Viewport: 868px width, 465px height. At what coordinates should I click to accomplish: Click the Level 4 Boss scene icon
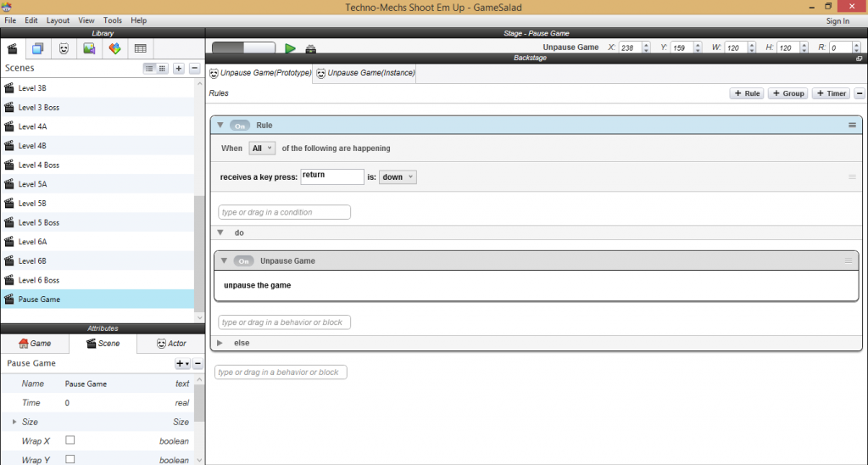pyautogui.click(x=8, y=165)
